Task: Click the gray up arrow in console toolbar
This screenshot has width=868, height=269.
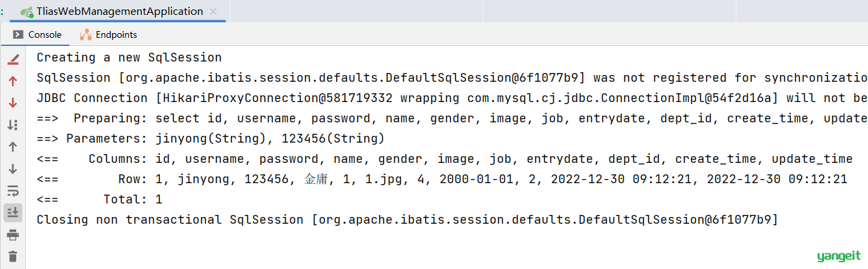Action: tap(13, 147)
